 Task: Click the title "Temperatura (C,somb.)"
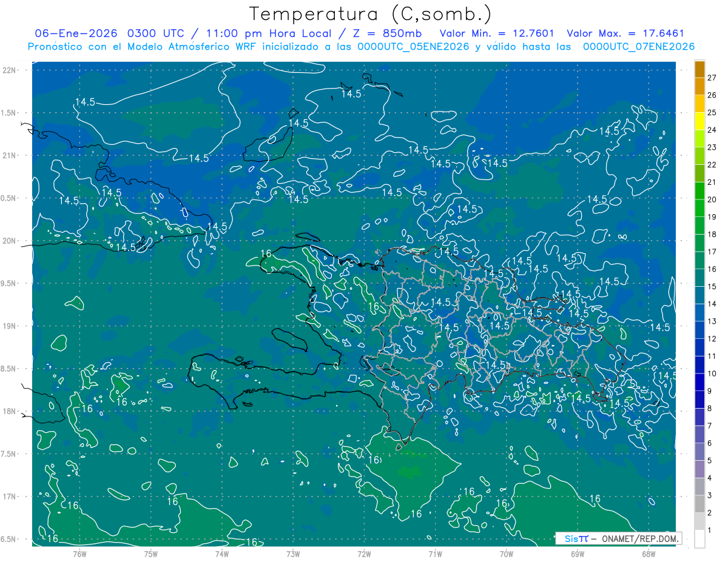click(x=370, y=14)
